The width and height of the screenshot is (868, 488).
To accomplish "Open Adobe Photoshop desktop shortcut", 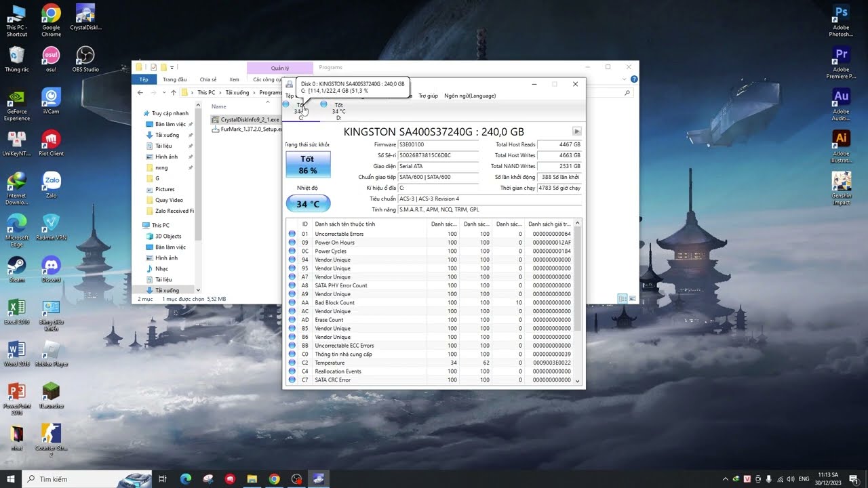I will click(x=842, y=20).
